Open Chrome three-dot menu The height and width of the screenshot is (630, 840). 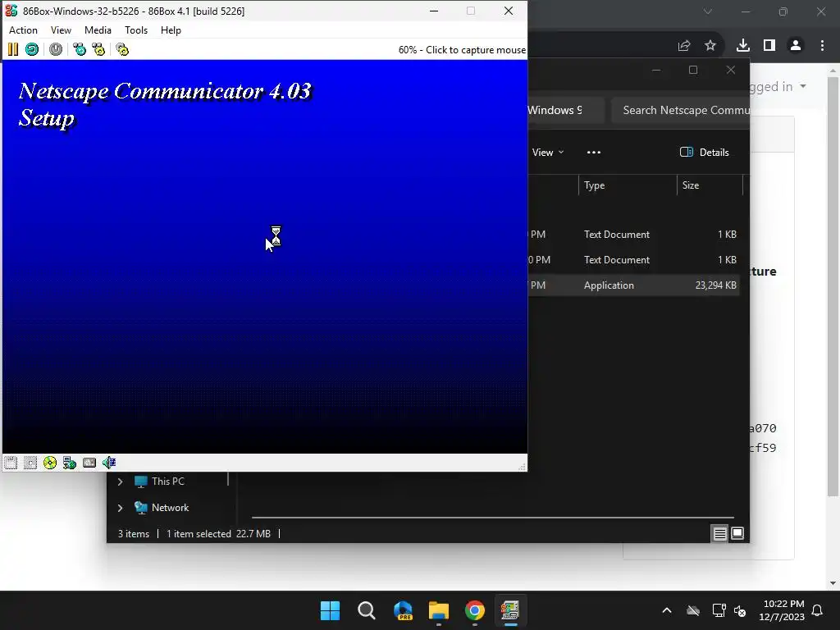(x=822, y=46)
